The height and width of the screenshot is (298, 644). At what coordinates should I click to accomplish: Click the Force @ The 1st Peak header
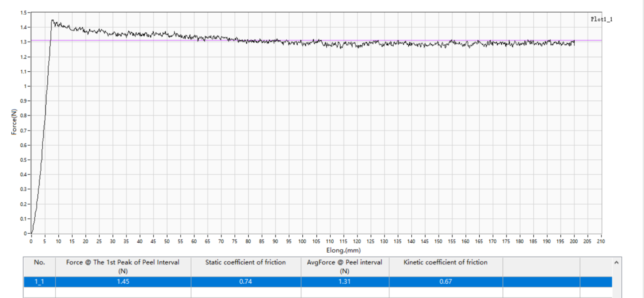(122, 266)
